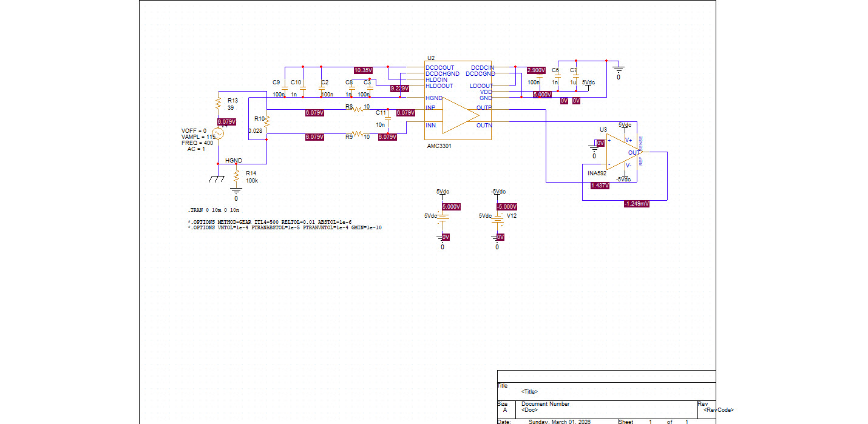Click the 9.229V voltage marker
Viewport: 868px width, 424px height.
399,89
